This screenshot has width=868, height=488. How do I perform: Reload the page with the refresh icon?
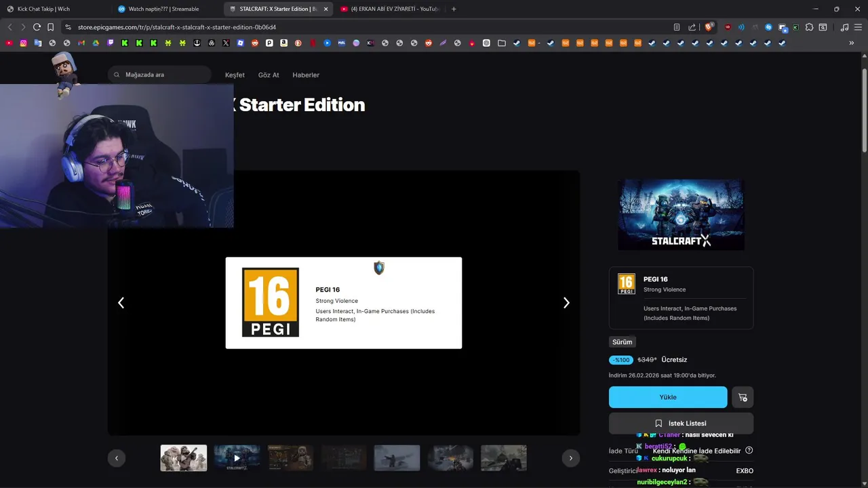[x=37, y=27]
